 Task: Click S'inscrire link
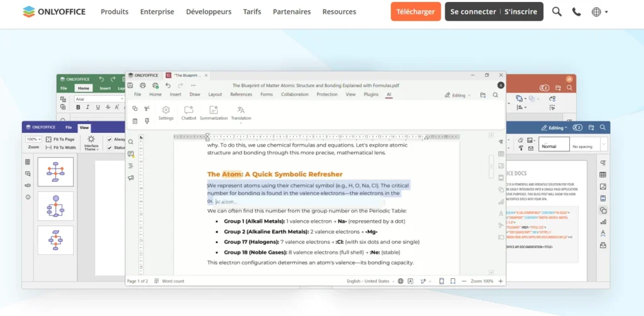521,11
